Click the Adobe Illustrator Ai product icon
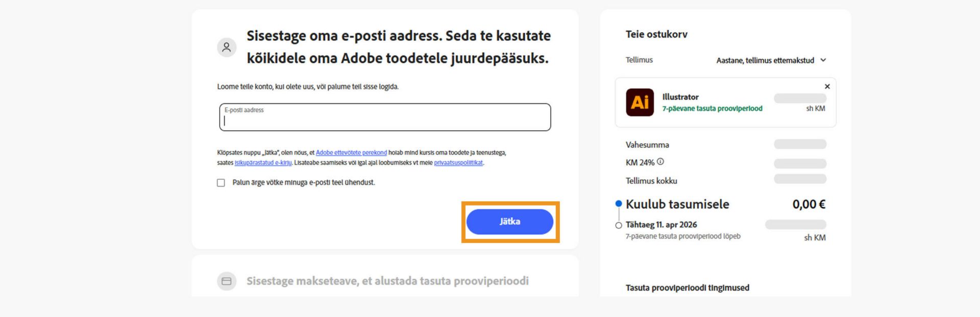Image resolution: width=980 pixels, height=317 pixels. [640, 102]
